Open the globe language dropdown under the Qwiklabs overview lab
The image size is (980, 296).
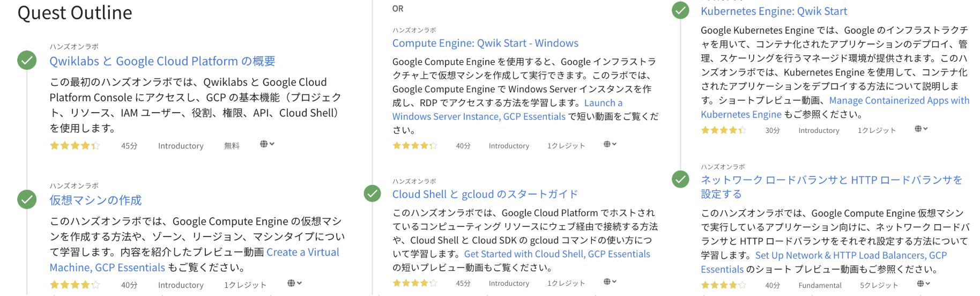point(267,144)
